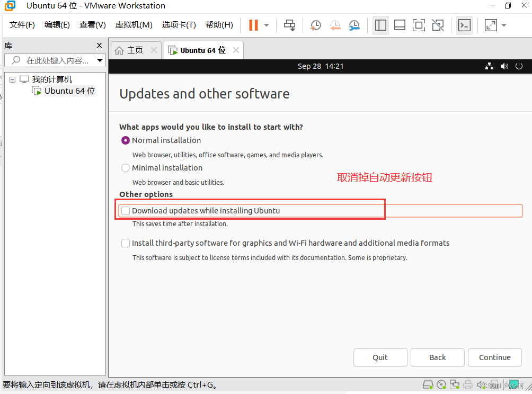Revert to the previous snapshot icon
The height and width of the screenshot is (394, 532).
coord(335,25)
